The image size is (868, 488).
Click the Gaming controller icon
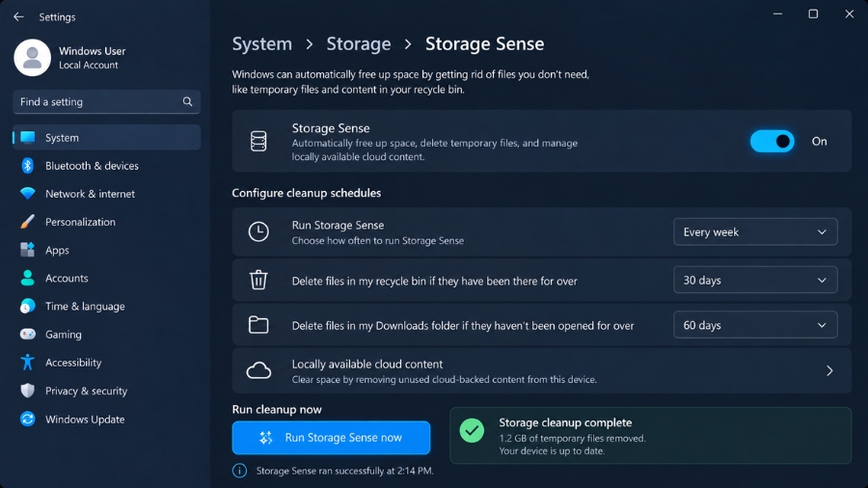[28, 335]
